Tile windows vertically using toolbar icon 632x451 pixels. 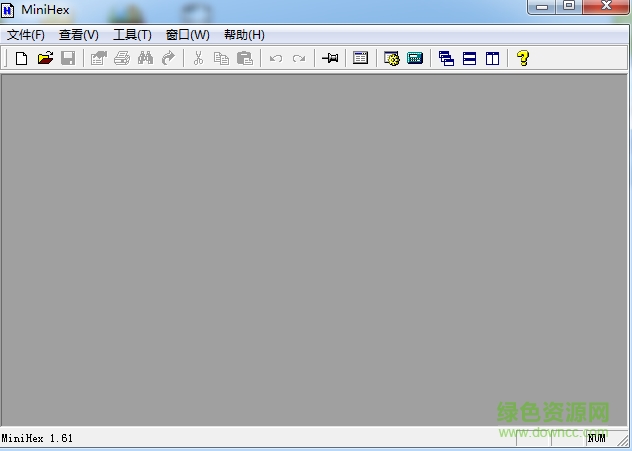click(492, 59)
